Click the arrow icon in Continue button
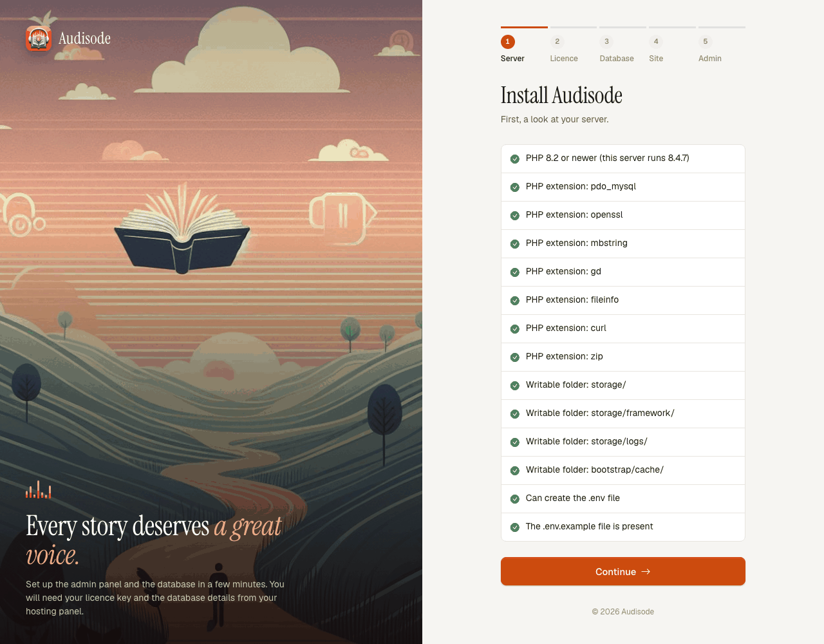The width and height of the screenshot is (824, 644). click(646, 572)
